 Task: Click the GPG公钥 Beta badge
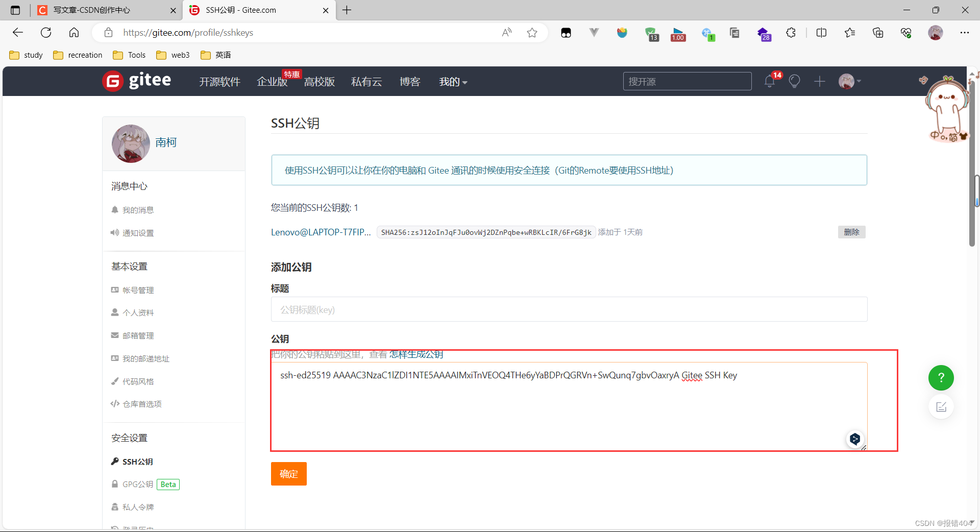click(167, 484)
